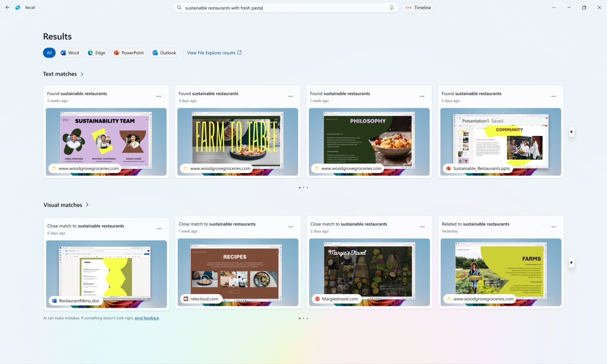This screenshot has width=607, height=364.
Task: Show next visual matches with right arrow
Action: click(x=572, y=263)
